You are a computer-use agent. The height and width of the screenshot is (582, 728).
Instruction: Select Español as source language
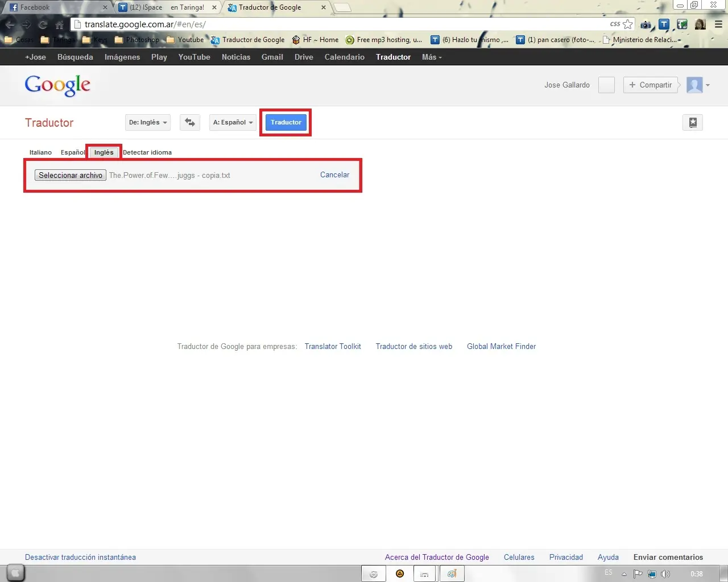[x=73, y=152]
